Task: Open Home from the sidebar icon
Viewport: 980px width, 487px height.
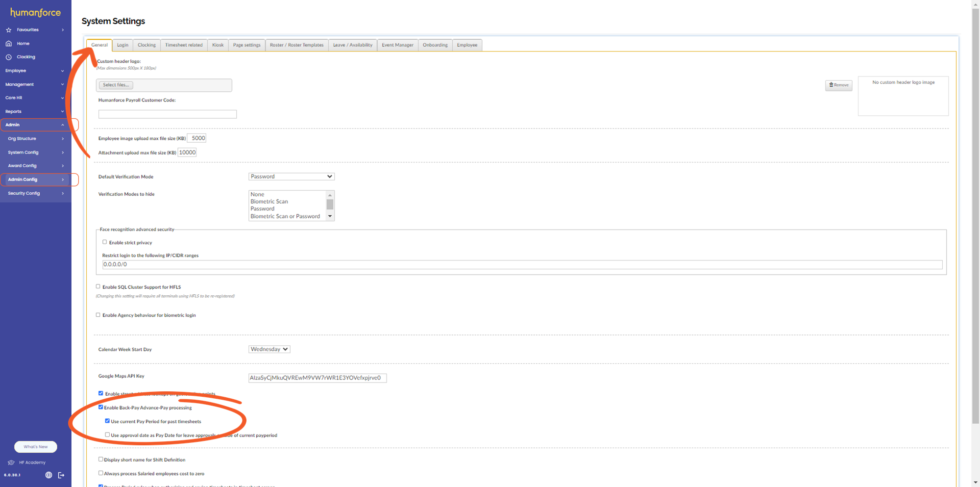Action: [8, 43]
